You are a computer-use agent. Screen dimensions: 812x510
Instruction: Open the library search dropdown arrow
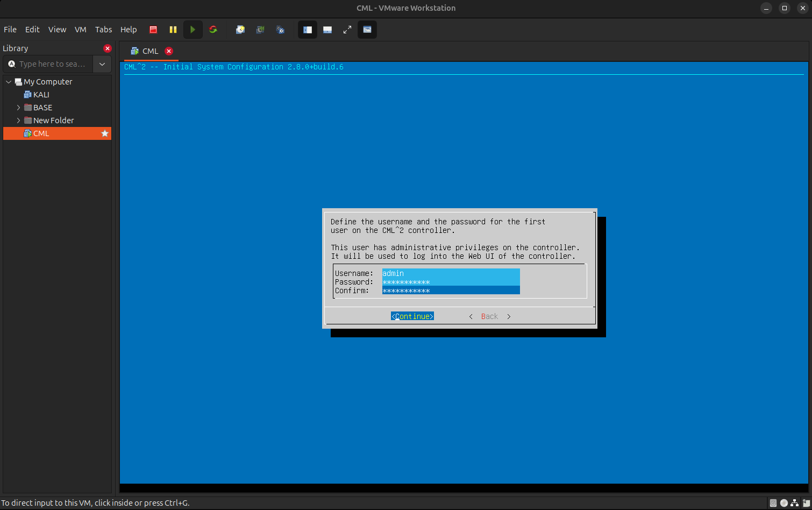pyautogui.click(x=102, y=64)
